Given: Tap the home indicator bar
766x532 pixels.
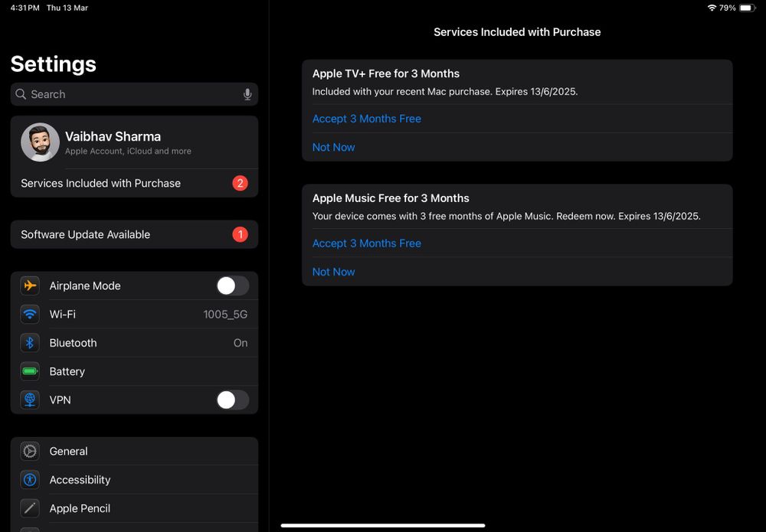Looking at the screenshot, I should pos(383,525).
